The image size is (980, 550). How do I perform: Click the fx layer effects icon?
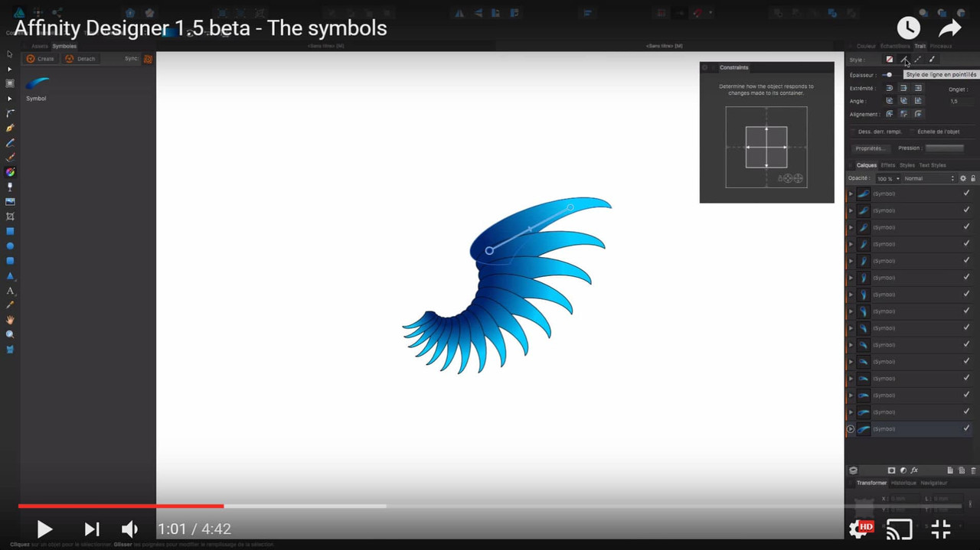[x=914, y=470]
